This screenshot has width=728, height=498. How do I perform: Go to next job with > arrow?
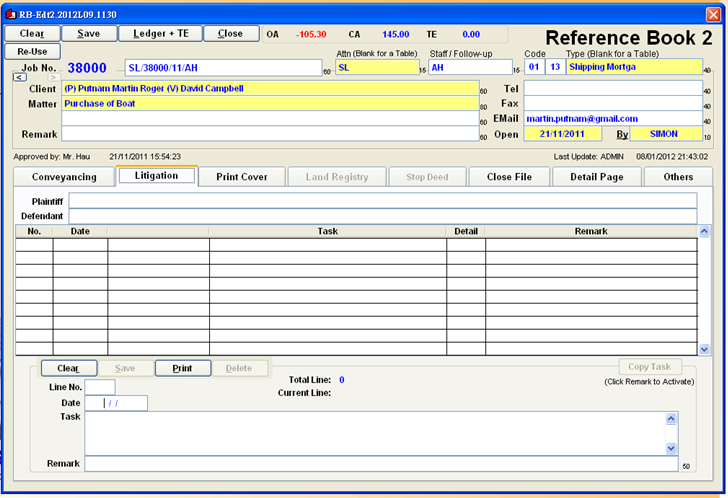click(x=53, y=77)
